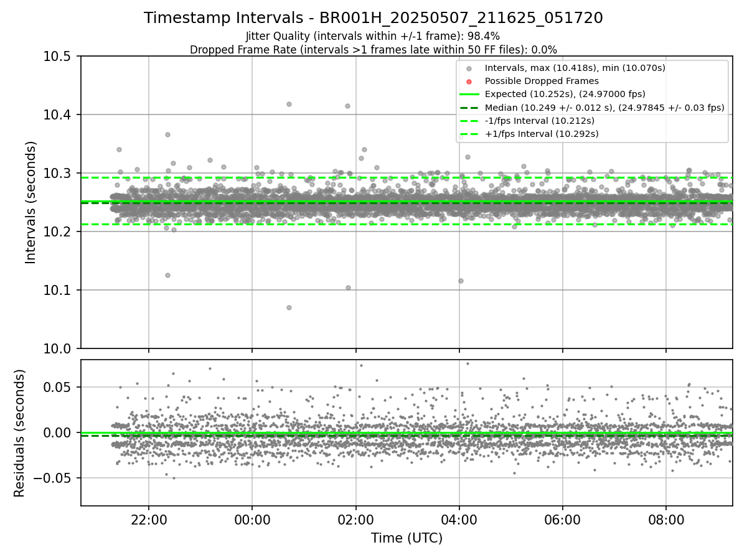This screenshot has width=747, height=560.
Task: Click legend entry 'Expected (10.252s), (24.97000 fps)'
Action: [x=565, y=94]
